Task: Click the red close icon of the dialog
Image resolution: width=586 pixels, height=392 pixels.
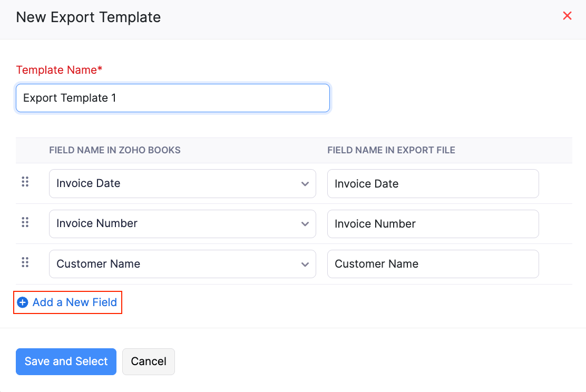Action: point(567,16)
